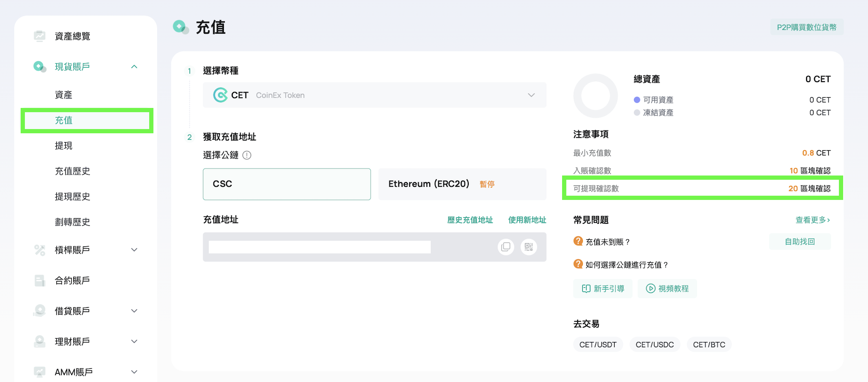Click the 暫停 status label
868x382 pixels.
tap(487, 184)
